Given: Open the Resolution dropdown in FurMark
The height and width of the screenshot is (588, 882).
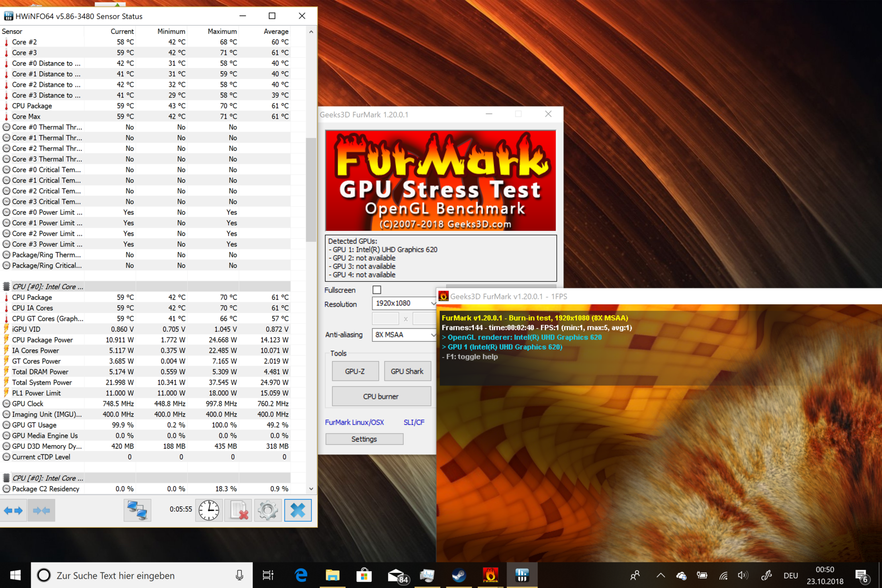Looking at the screenshot, I should point(404,303).
